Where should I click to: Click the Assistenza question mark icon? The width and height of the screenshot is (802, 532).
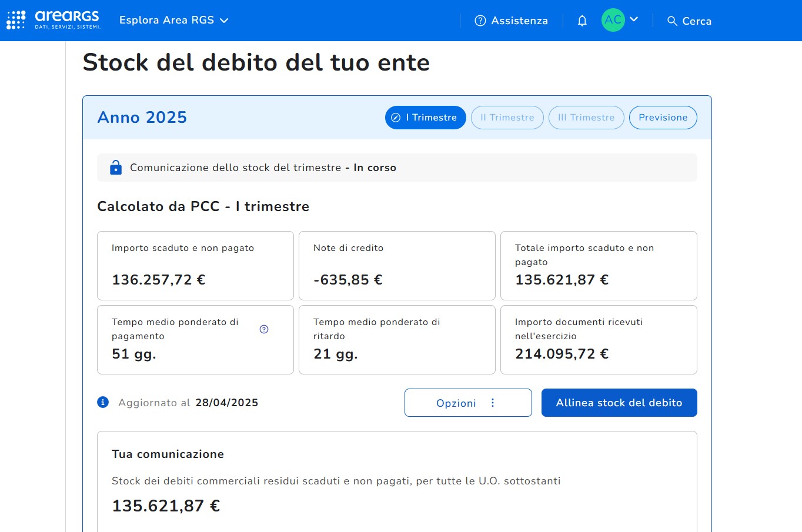pos(480,21)
